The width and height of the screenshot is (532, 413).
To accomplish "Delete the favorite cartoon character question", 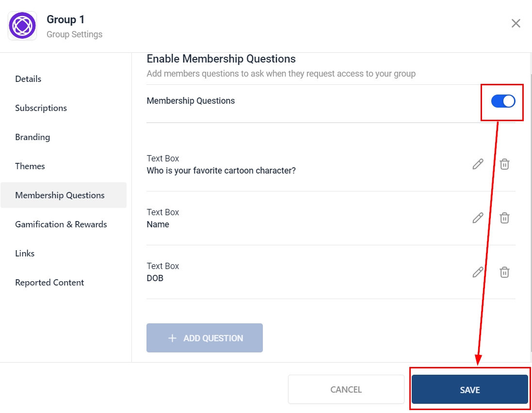I will coord(504,164).
